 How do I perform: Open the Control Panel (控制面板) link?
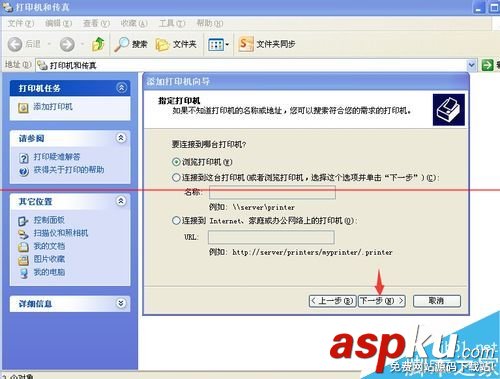49,220
